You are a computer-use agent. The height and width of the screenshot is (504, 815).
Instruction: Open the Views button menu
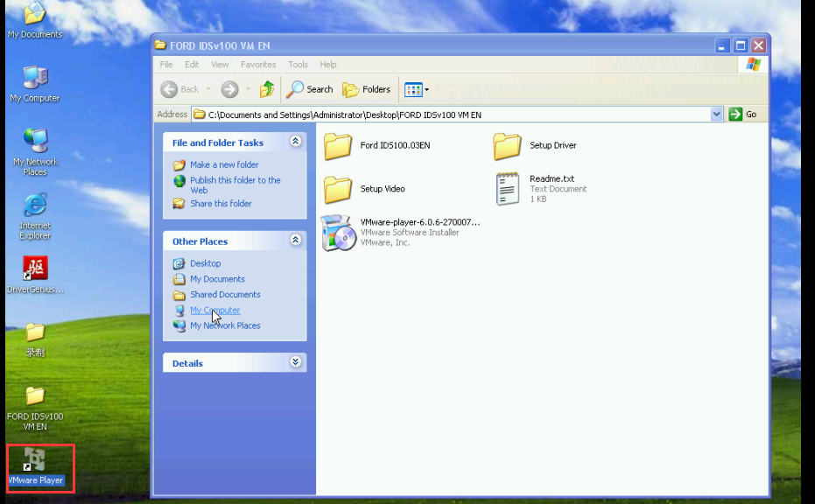click(417, 89)
